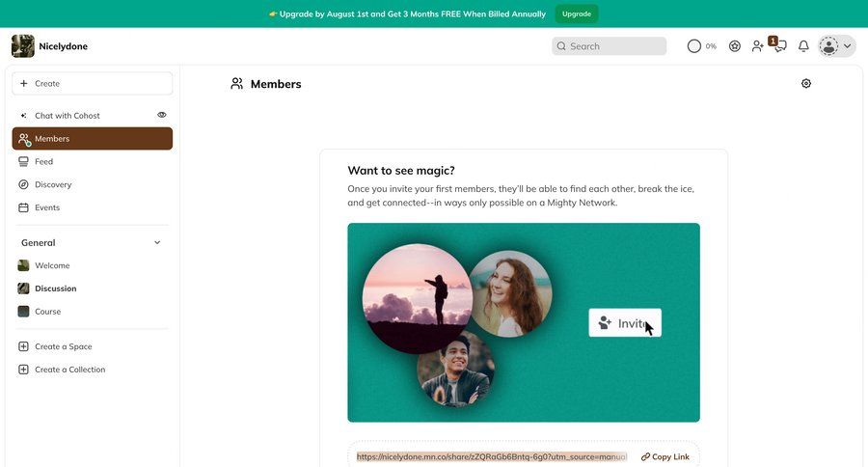The height and width of the screenshot is (467, 868).
Task: Open the Create menu
Action: point(93,84)
